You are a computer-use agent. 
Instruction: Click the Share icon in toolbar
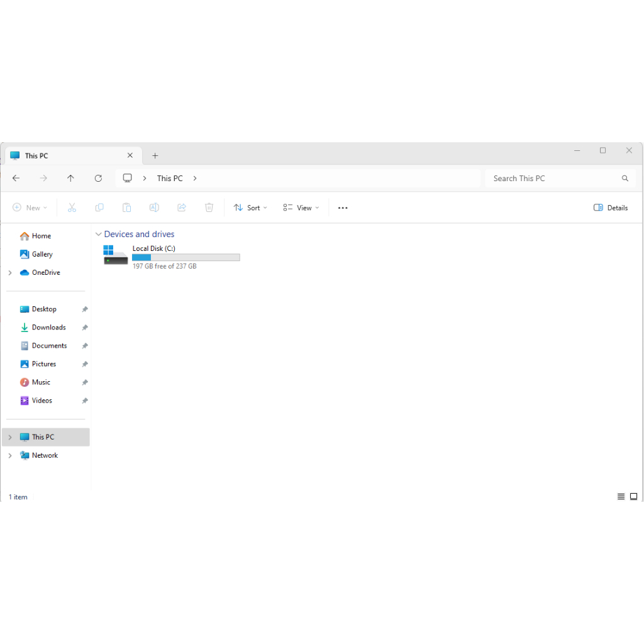pos(182,208)
